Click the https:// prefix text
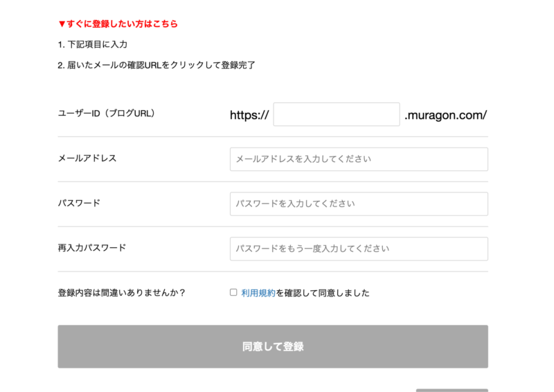 pos(249,115)
